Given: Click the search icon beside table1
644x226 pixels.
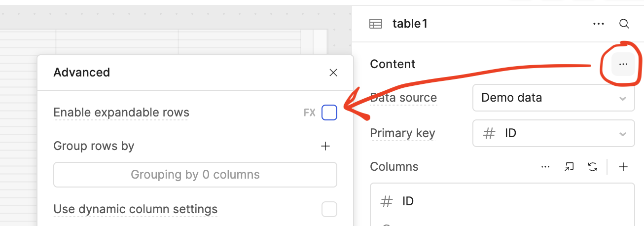Looking at the screenshot, I should tap(624, 24).
